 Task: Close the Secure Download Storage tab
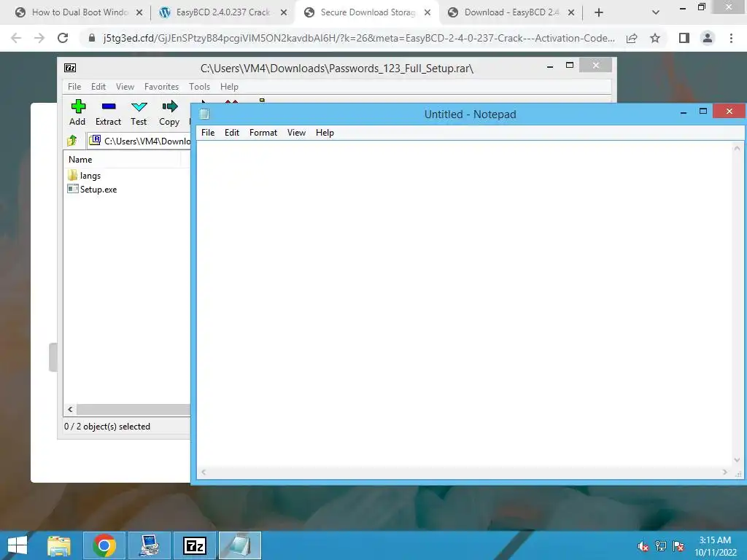pos(427,13)
